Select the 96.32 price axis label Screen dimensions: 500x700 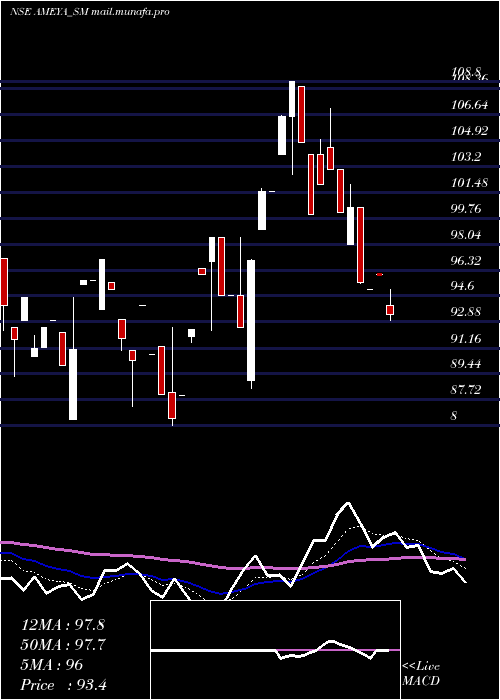click(467, 260)
